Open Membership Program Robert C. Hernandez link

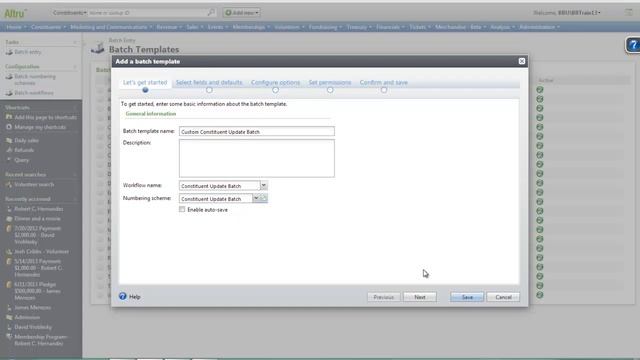(x=41, y=340)
